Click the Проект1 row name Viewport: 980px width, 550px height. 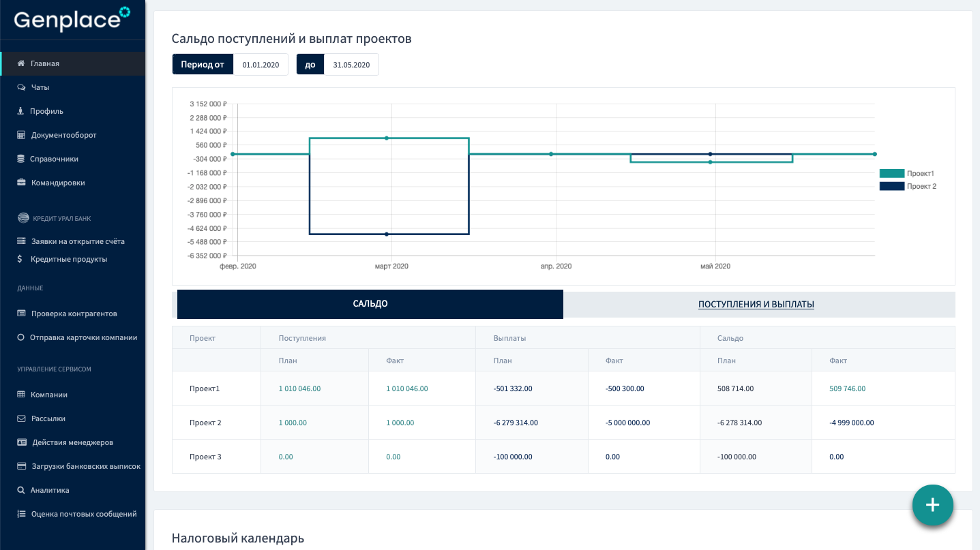[x=205, y=388]
